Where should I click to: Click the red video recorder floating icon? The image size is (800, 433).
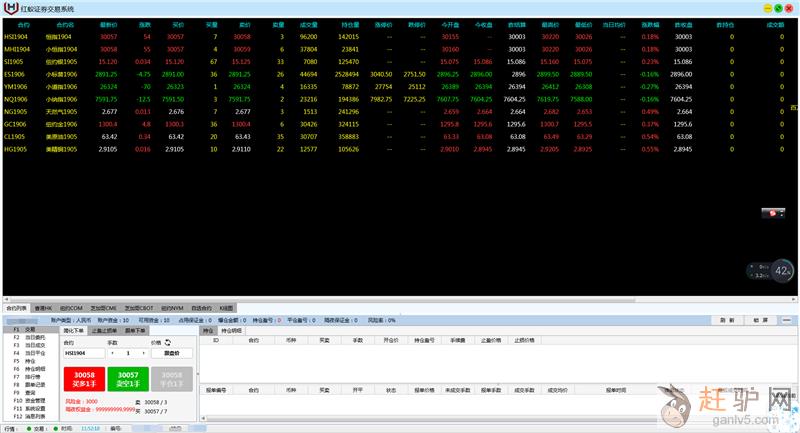pos(772,213)
